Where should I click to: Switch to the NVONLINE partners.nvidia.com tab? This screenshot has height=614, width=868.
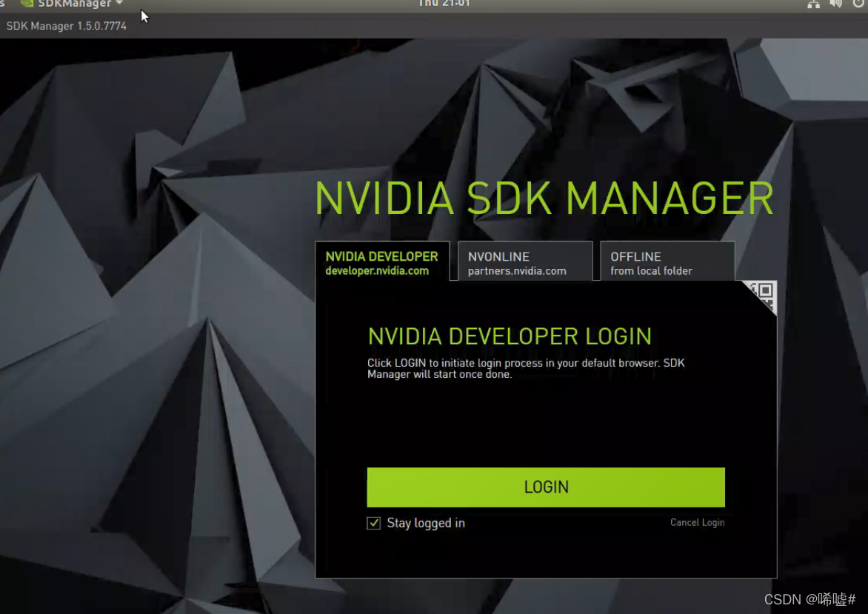pos(525,261)
